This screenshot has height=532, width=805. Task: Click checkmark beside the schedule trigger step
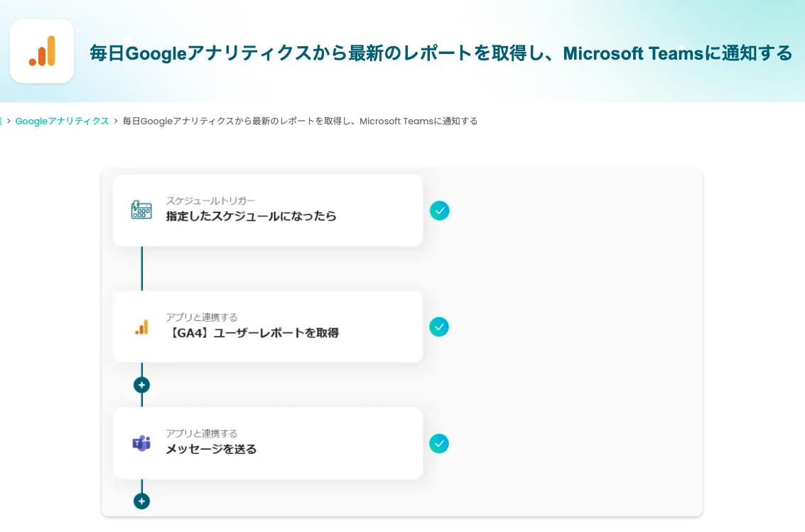coord(439,210)
